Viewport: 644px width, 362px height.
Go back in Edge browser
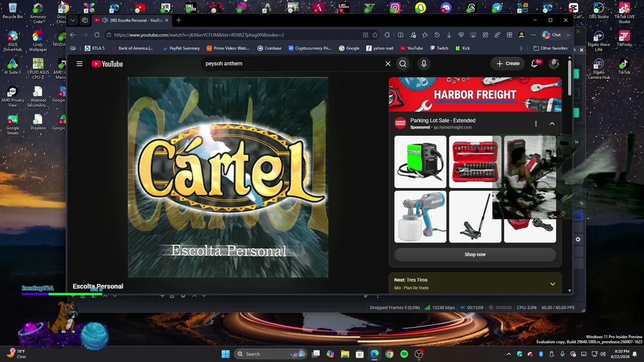tap(72, 35)
